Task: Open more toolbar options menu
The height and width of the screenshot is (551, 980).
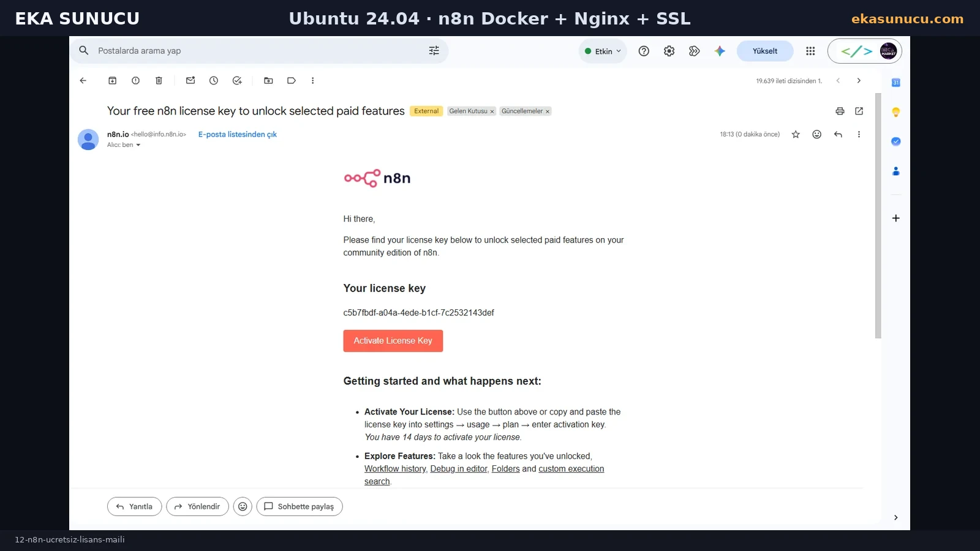Action: click(x=313, y=81)
